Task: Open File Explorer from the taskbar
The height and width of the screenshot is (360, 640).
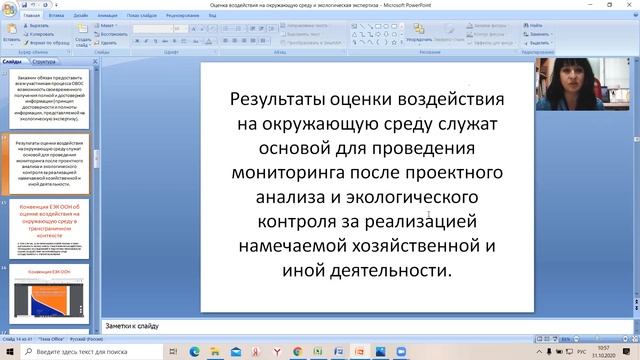Action: point(215,351)
